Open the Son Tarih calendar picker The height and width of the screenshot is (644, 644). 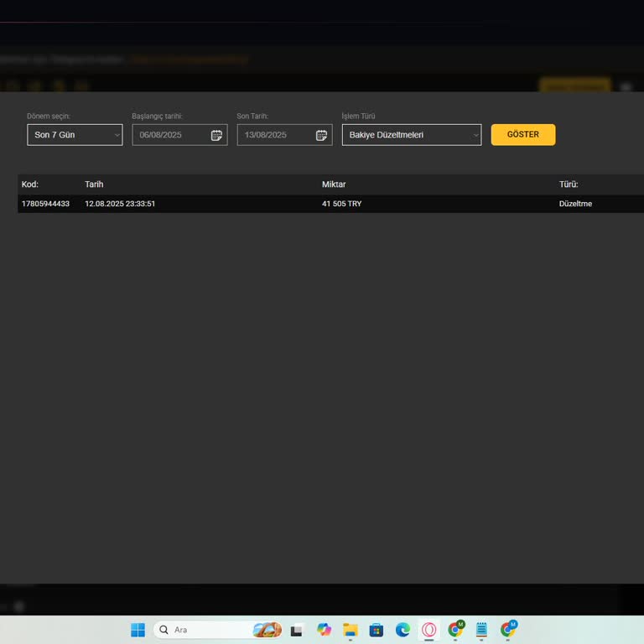(x=322, y=135)
